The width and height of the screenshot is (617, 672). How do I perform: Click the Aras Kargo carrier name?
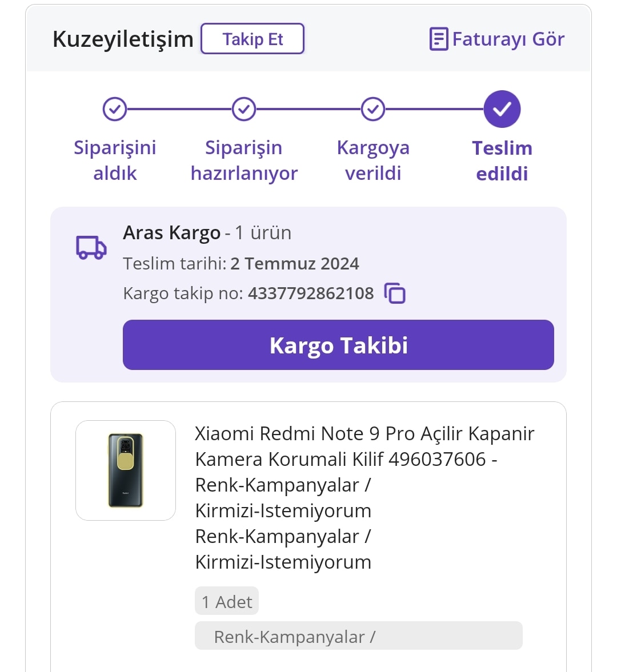click(171, 233)
